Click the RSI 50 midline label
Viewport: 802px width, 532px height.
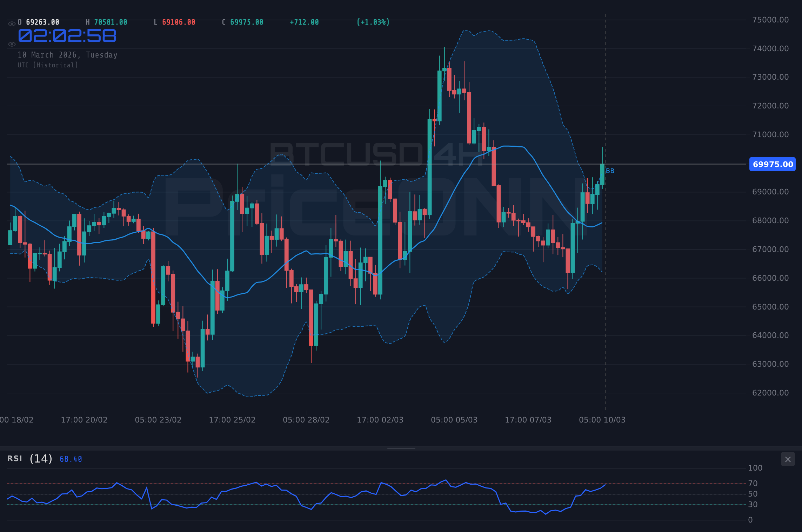click(x=753, y=494)
